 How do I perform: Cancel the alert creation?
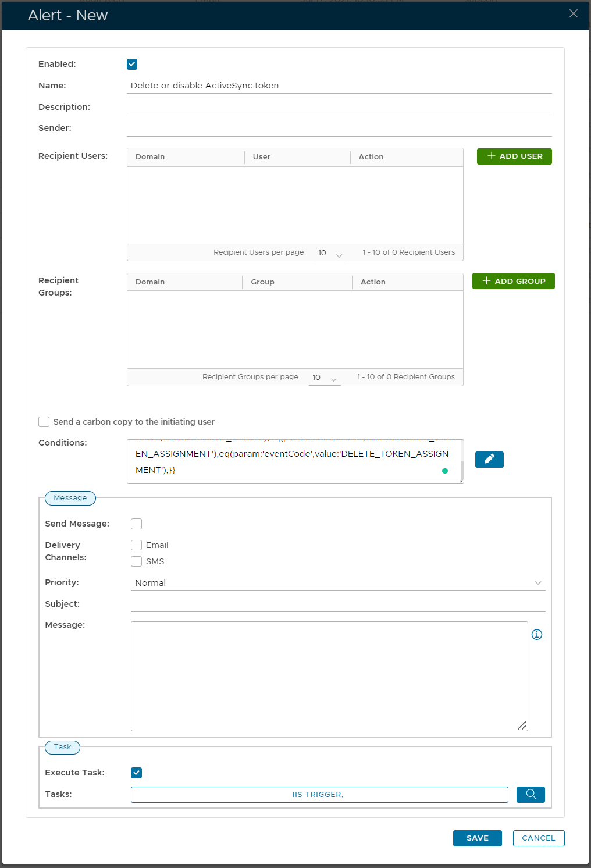point(538,838)
